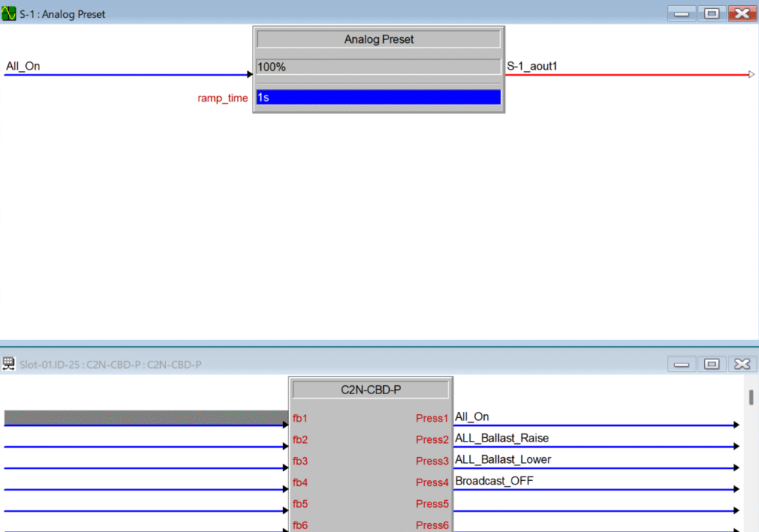
Task: Select the 1s ramp_time parameter field
Action: tap(378, 98)
